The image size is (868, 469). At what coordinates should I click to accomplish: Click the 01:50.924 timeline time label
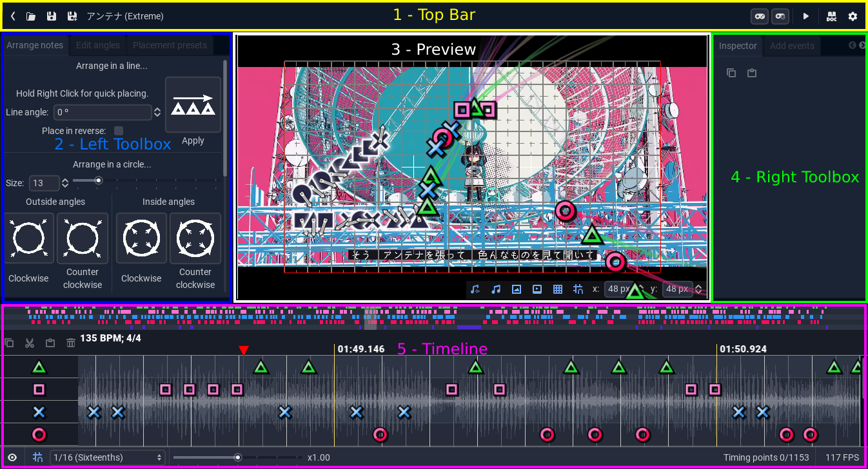pos(743,349)
